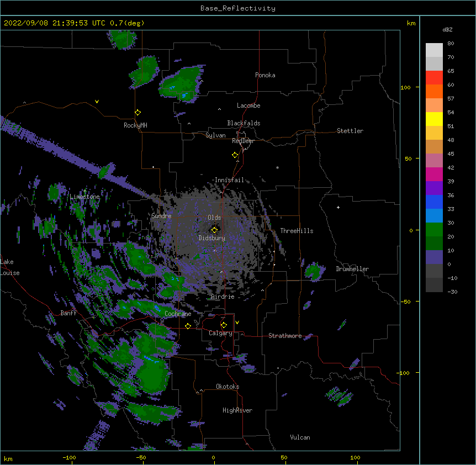Click the white plus marker north of Drumheller
Screen dimensions: 476x465
[338, 207]
